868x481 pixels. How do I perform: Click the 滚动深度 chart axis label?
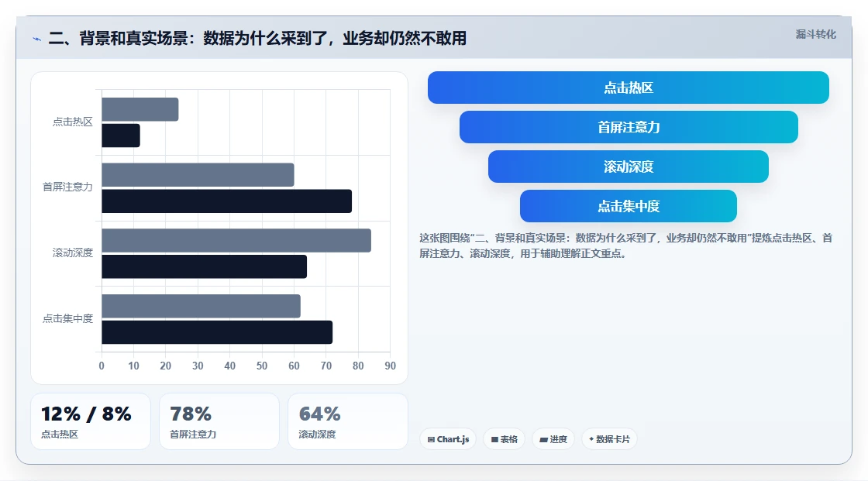click(73, 253)
